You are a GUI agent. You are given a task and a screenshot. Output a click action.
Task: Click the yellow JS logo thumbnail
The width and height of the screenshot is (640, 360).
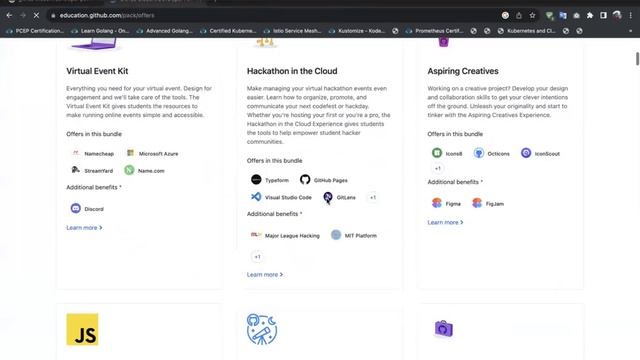tap(82, 329)
